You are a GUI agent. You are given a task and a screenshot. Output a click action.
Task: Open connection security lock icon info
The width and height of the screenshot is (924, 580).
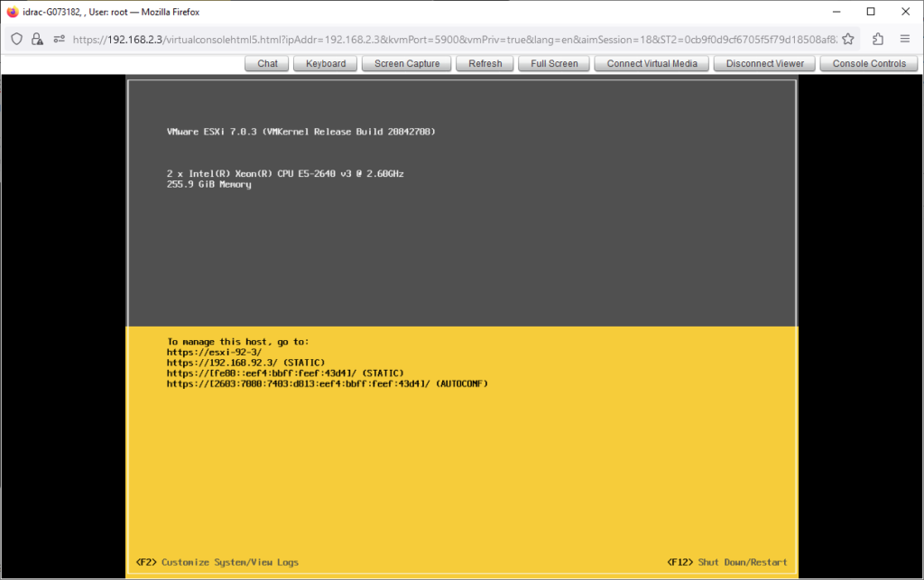pos(37,39)
